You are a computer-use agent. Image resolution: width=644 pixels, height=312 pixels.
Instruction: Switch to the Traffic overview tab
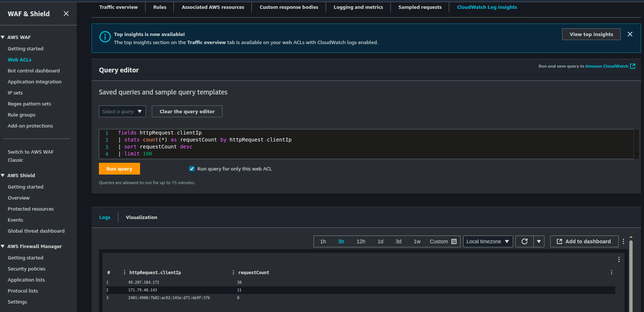(118, 7)
